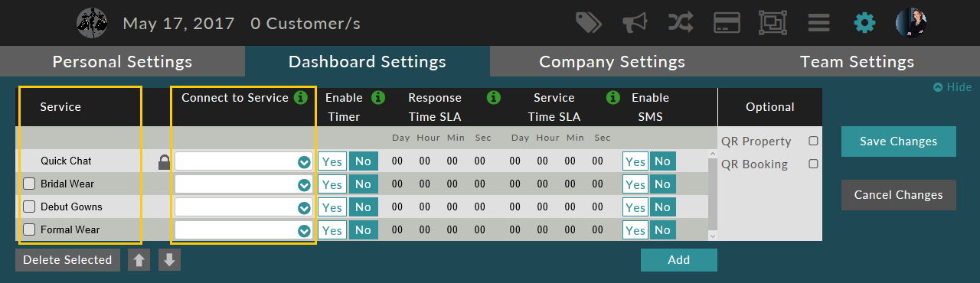Select the Debut Gowns checkbox
This screenshot has height=283, width=980.
point(29,207)
